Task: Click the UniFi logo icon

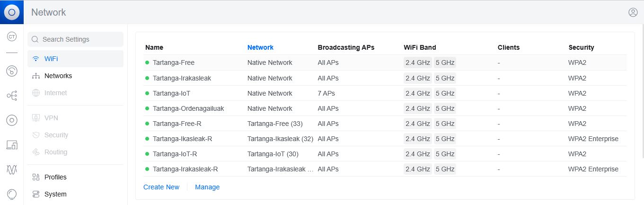Action: click(12, 12)
